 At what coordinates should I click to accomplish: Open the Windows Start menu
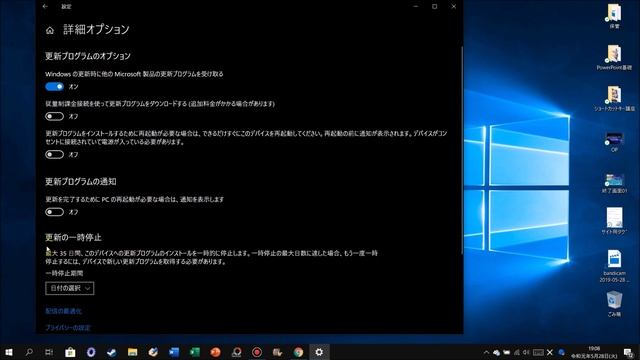(x=9, y=352)
